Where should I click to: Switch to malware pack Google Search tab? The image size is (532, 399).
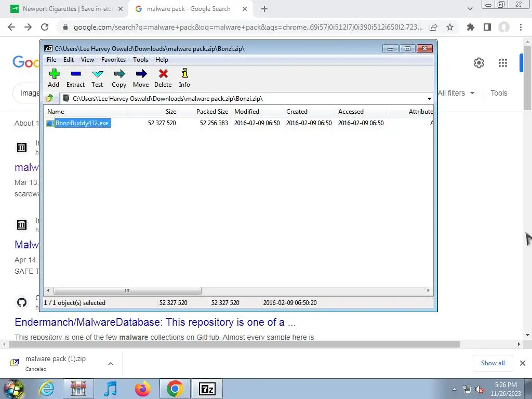188,9
